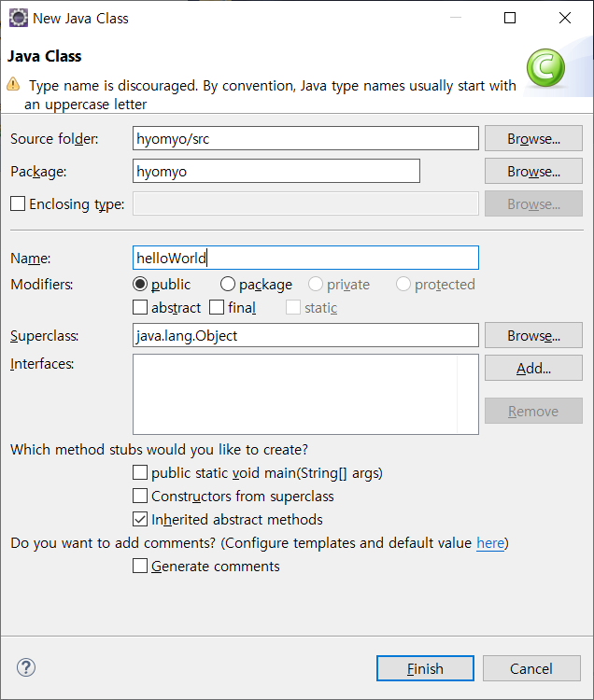Check the abstract modifier checkbox
Image resolution: width=594 pixels, height=700 pixels.
point(140,307)
